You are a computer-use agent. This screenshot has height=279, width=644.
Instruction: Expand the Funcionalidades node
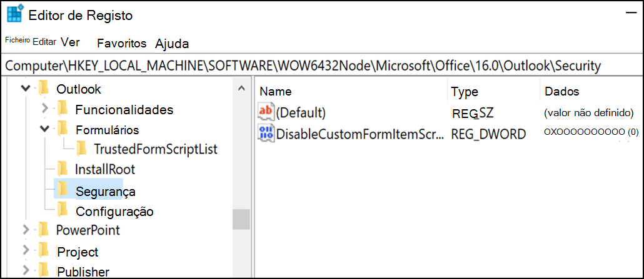click(45, 109)
